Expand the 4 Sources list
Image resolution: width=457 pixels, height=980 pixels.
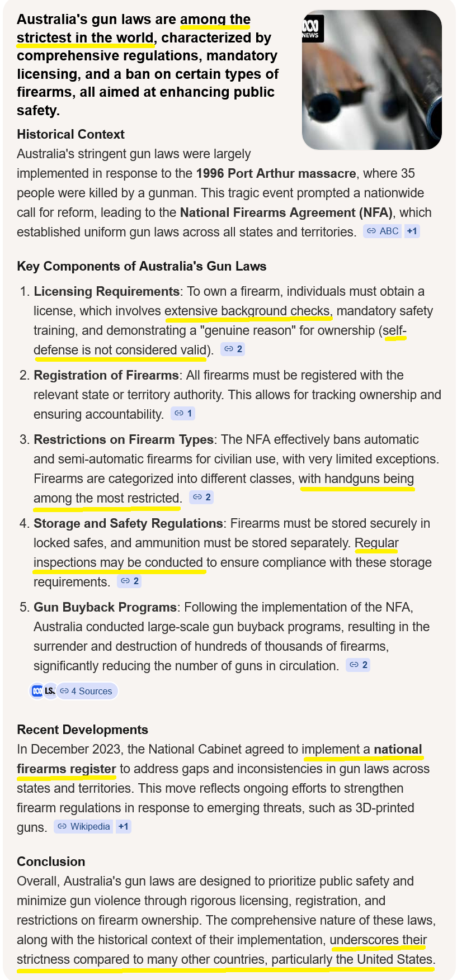pyautogui.click(x=87, y=691)
